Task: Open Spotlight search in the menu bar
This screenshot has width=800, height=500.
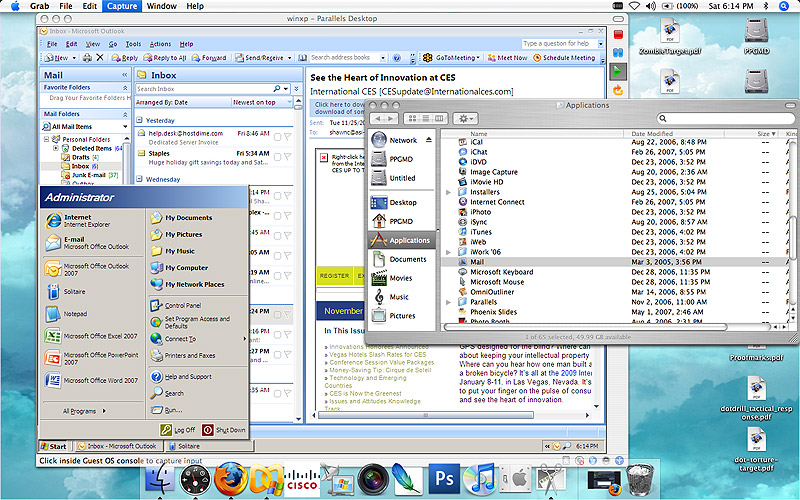Action: click(784, 6)
